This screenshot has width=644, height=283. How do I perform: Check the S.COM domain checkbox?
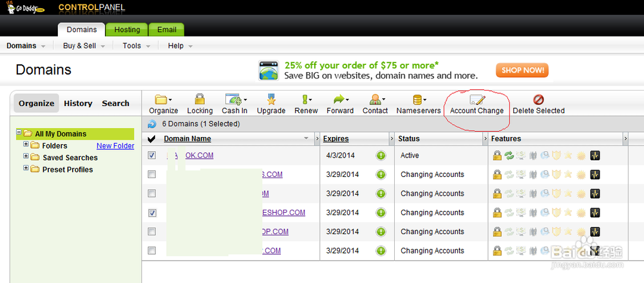point(152,174)
